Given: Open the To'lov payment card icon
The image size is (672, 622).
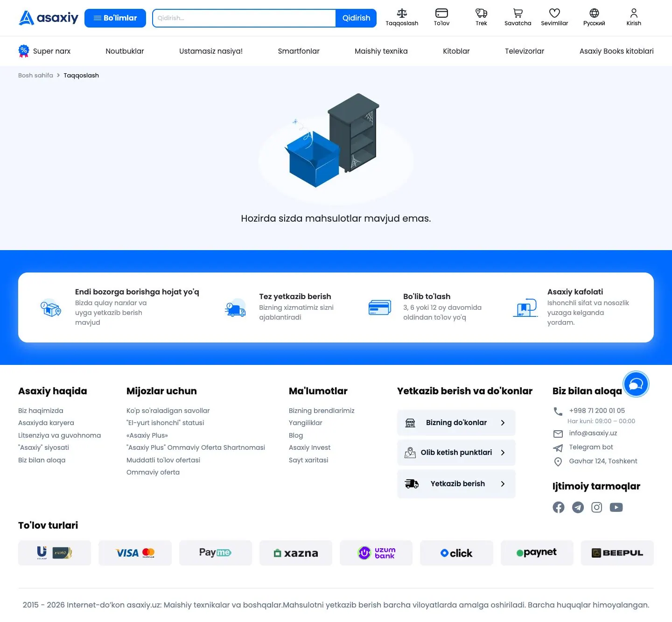Looking at the screenshot, I should coord(441,18).
